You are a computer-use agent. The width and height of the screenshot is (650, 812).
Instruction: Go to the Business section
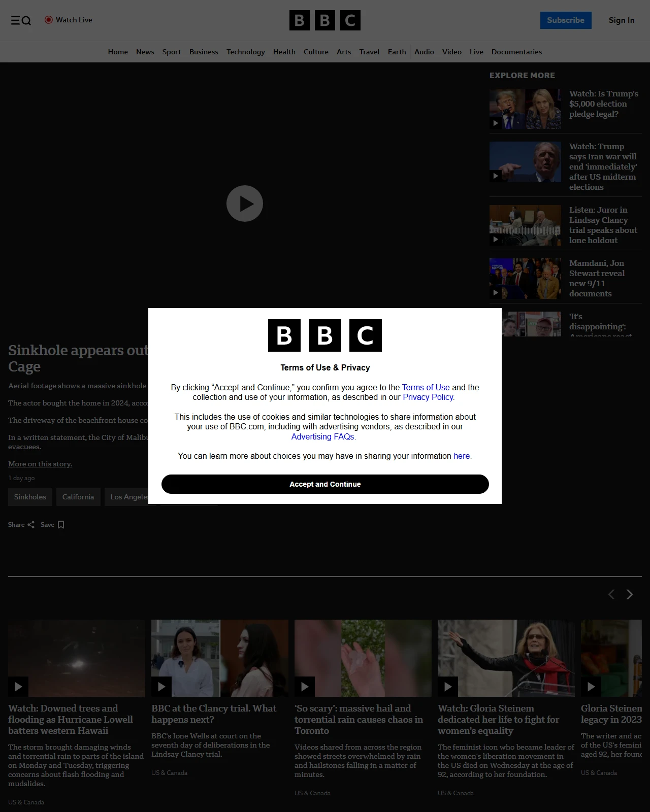[204, 52]
